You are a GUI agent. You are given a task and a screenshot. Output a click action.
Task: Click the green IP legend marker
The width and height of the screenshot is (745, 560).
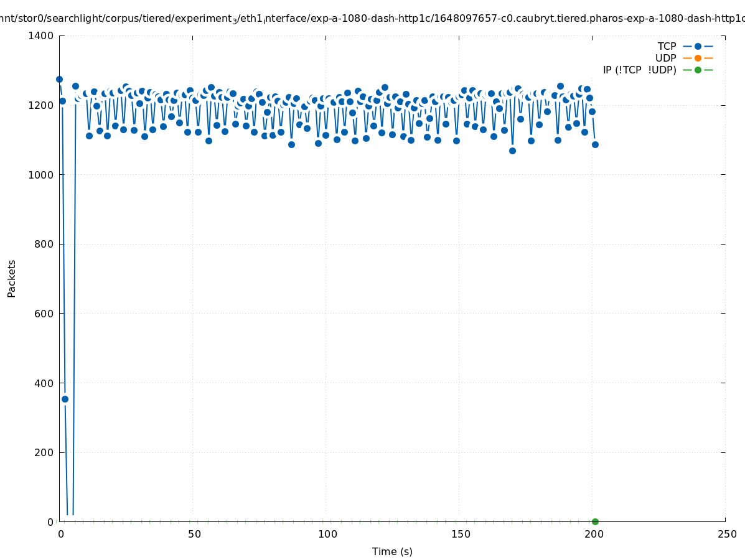pos(698,70)
